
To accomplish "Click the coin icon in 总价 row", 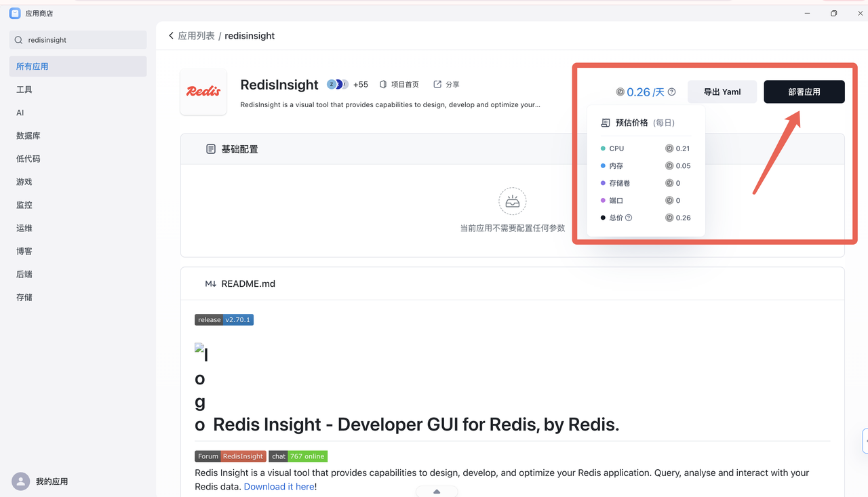I will pos(669,218).
